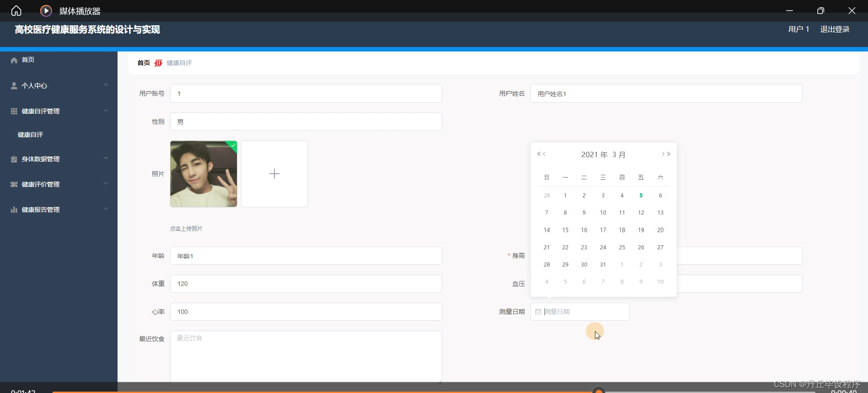Click the media player play logo icon
This screenshot has height=393, width=868.
pyautogui.click(x=46, y=11)
